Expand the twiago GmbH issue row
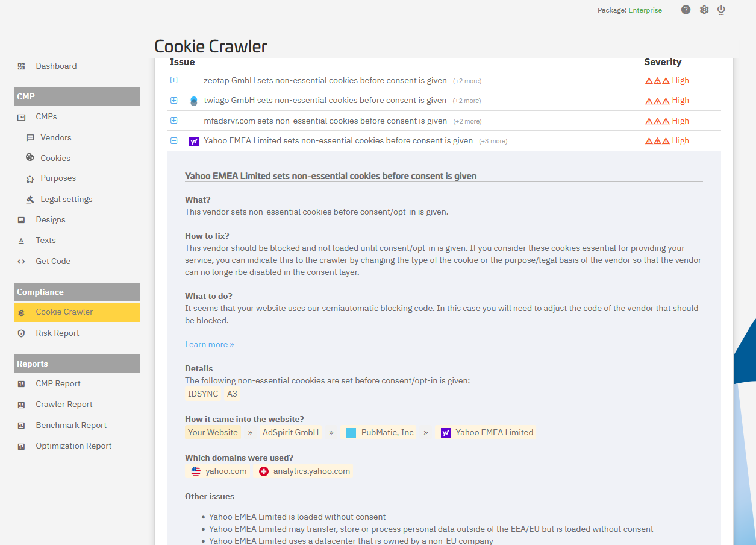756x545 pixels. pos(174,100)
